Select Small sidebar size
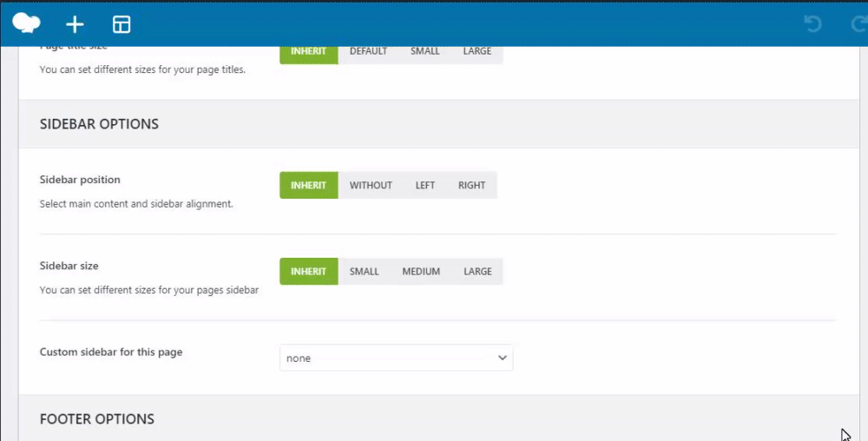 click(x=365, y=272)
